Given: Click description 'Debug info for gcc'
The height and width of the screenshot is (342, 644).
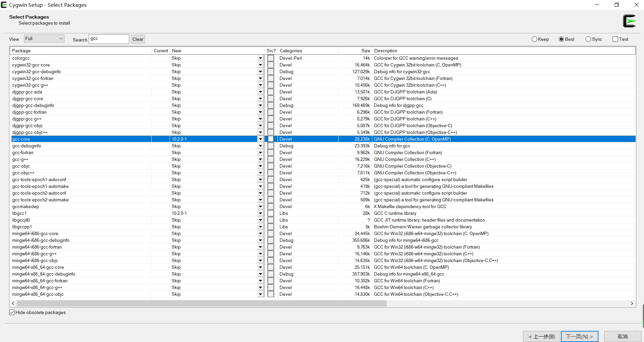Looking at the screenshot, I should 392,146.
